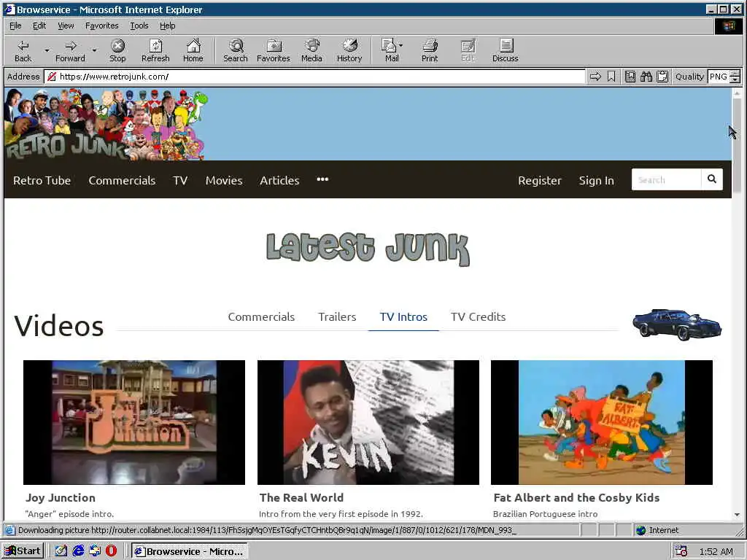Click the clipboard icon near Quality
This screenshot has height=560, width=747.
(662, 77)
